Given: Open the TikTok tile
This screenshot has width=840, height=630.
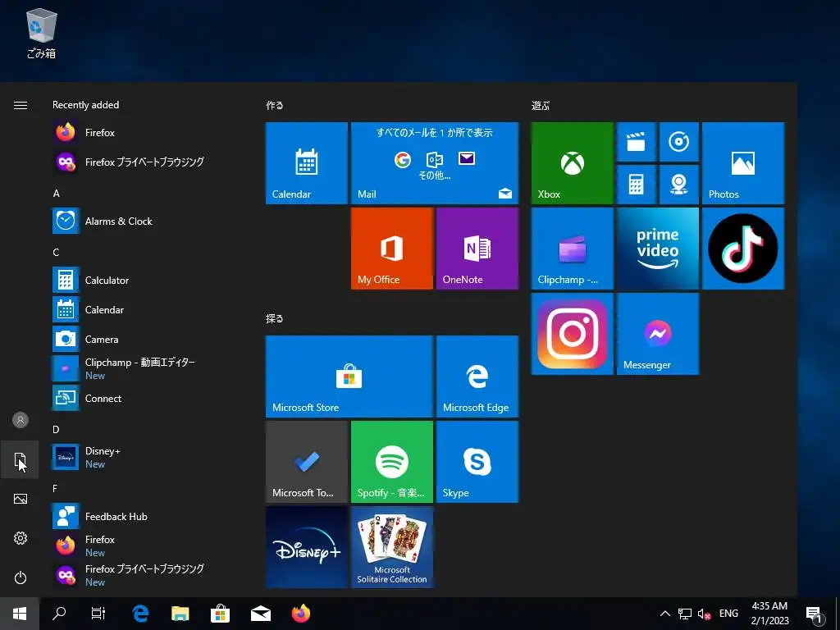Looking at the screenshot, I should (743, 249).
